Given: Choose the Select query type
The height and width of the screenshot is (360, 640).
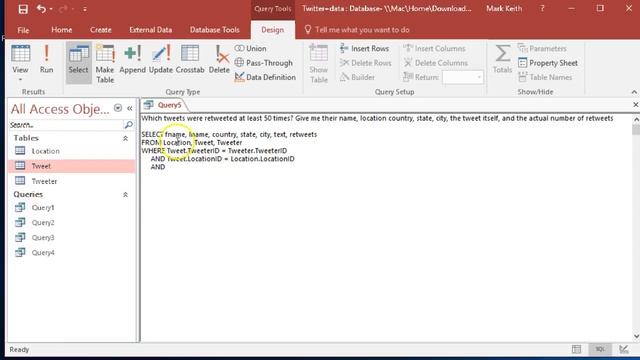Looking at the screenshot, I should pyautogui.click(x=78, y=61).
